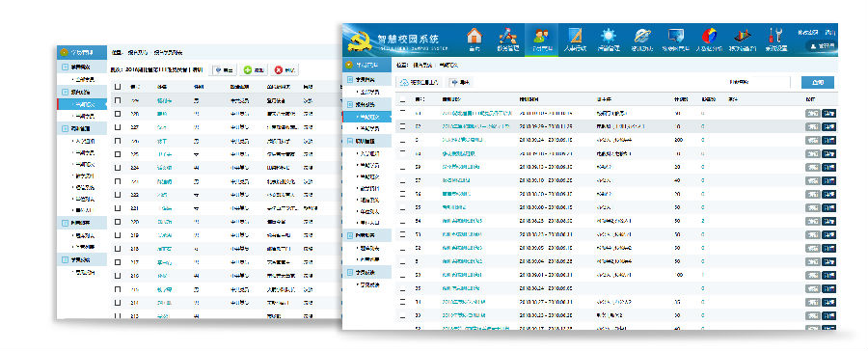Tick checkbox for row 217 in back window
868x351 pixels.
[x=118, y=262]
